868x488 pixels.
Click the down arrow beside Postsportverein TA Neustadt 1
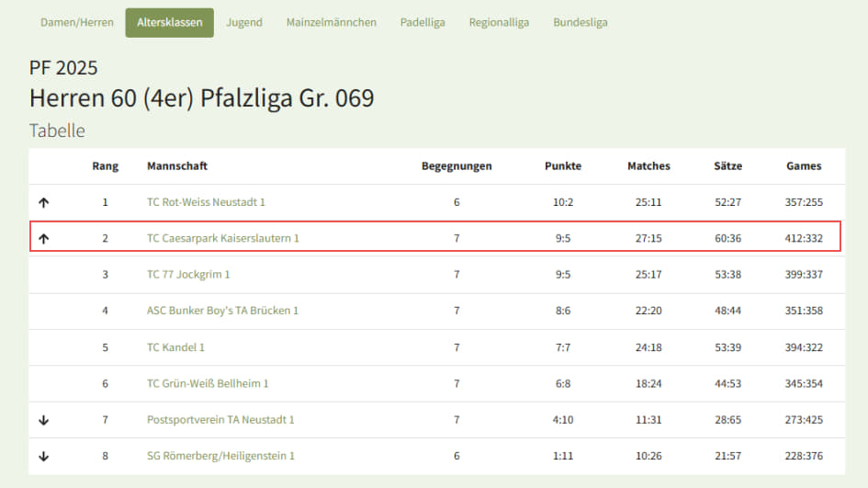click(x=44, y=420)
